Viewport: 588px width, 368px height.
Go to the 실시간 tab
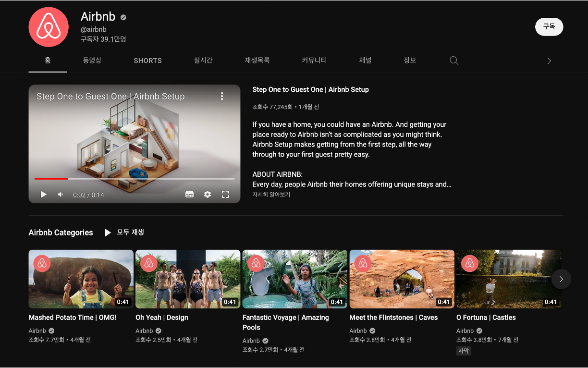click(203, 61)
